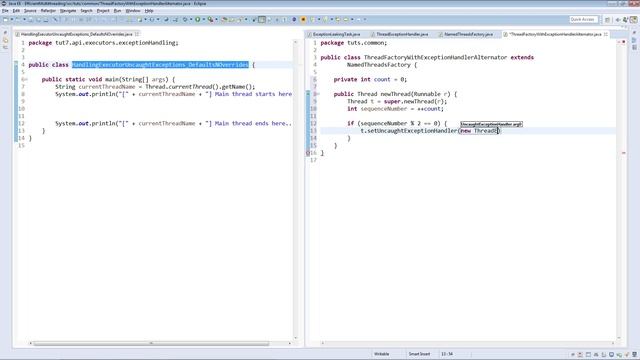Close the HandlingExecutorUncaughtExceptions tab
The image size is (640, 360).
137,34
